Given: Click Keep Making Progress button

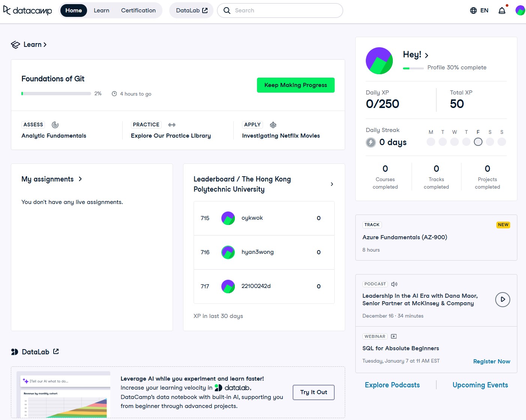Looking at the screenshot, I should click(x=296, y=85).
